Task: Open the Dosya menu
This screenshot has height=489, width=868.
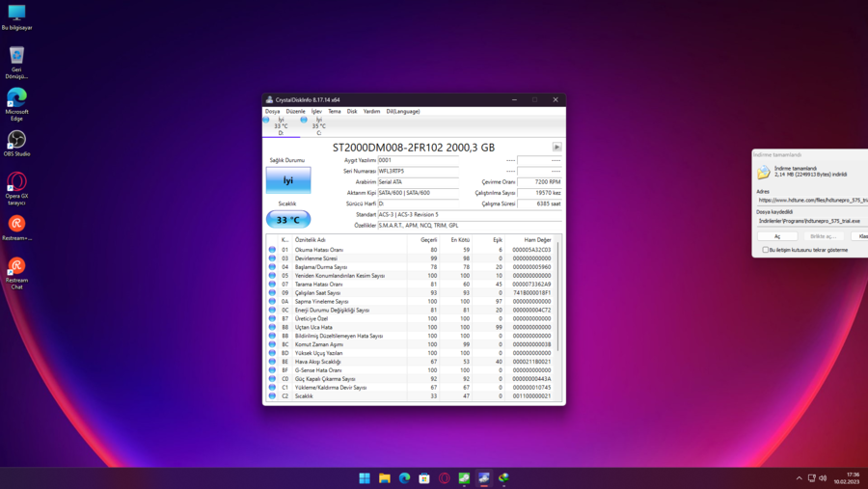Action: (x=273, y=111)
